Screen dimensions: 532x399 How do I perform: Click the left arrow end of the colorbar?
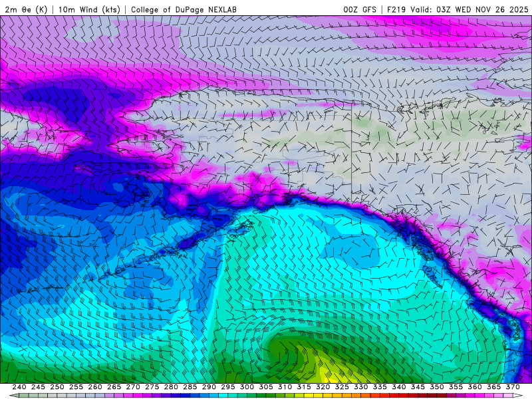coord(14,396)
